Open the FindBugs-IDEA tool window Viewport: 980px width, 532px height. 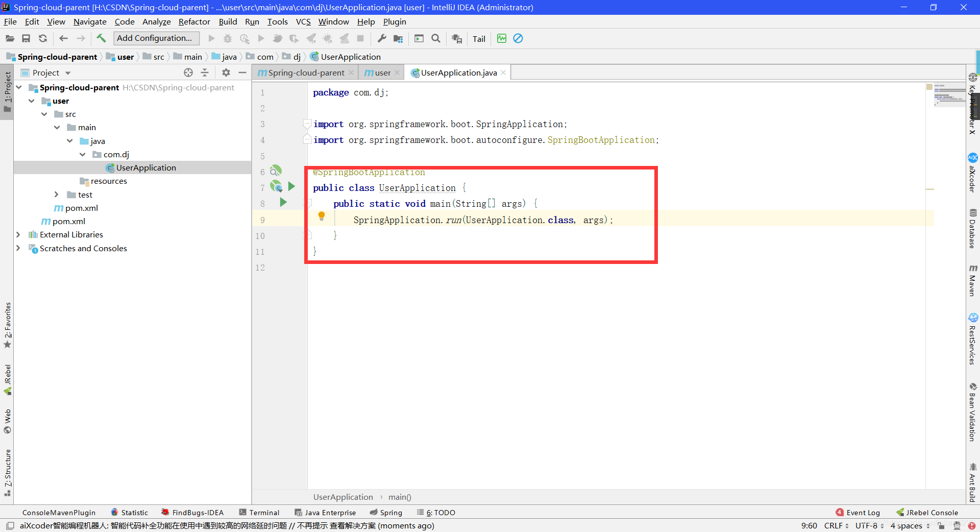(x=192, y=513)
